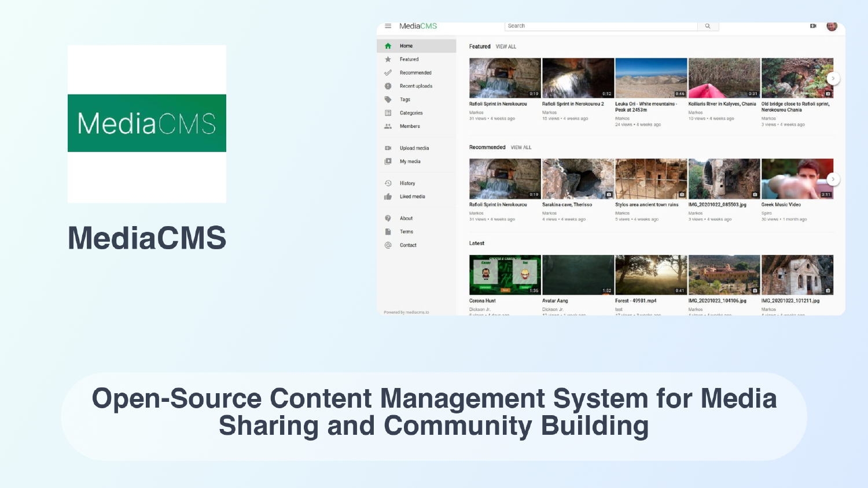Go to the Contact page

[408, 245]
